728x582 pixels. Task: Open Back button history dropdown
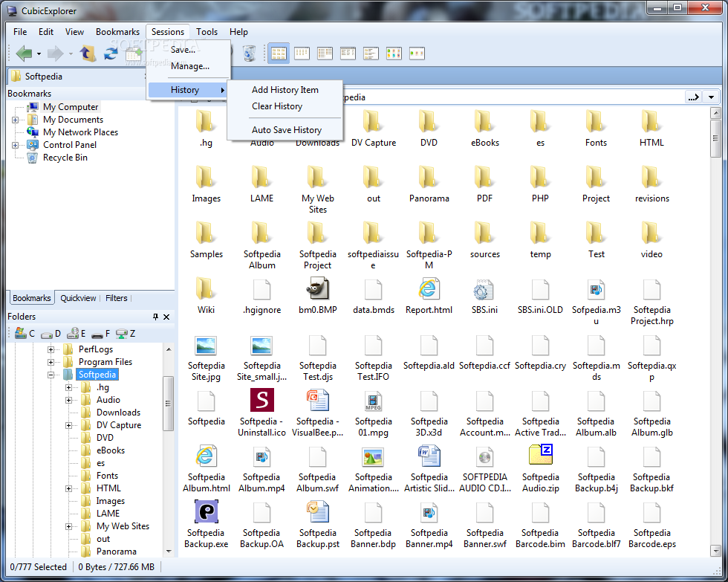[x=39, y=54]
